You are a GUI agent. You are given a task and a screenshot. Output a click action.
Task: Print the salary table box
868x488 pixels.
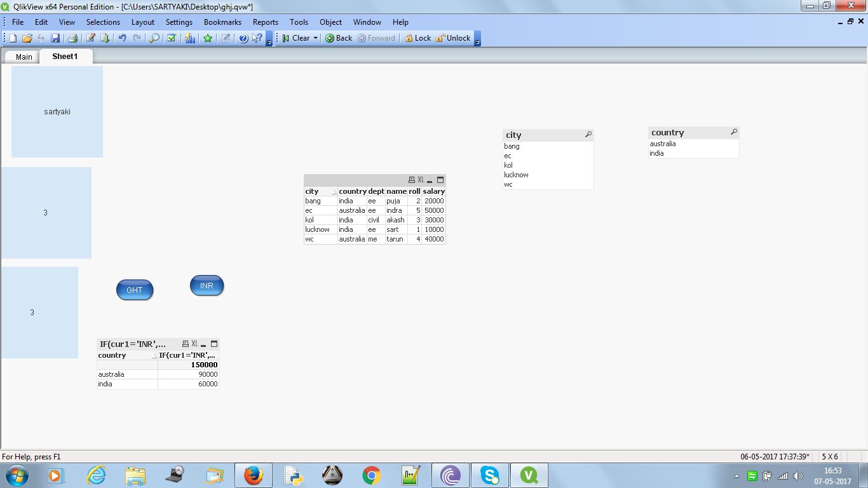pyautogui.click(x=412, y=180)
